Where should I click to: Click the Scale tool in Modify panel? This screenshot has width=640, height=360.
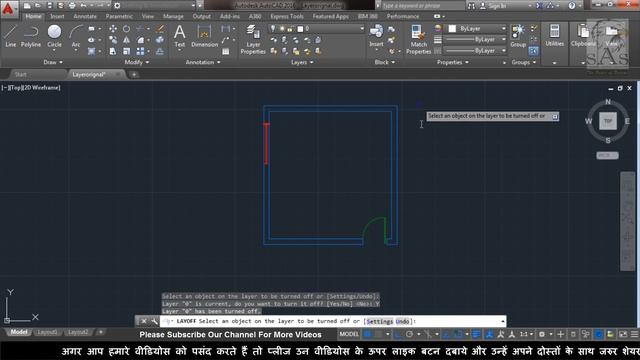pos(127,51)
